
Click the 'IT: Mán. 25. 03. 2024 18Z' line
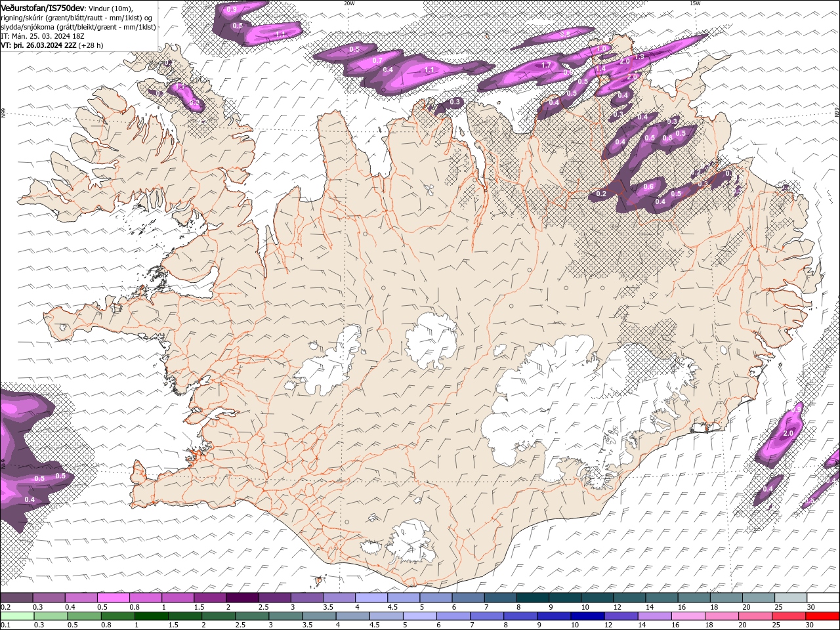[42, 36]
